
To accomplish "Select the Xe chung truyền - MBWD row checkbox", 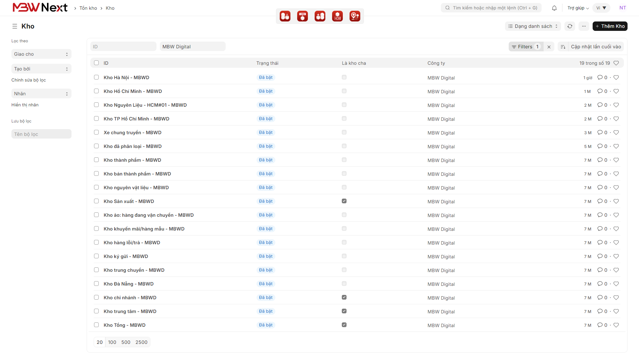I will pyautogui.click(x=96, y=132).
